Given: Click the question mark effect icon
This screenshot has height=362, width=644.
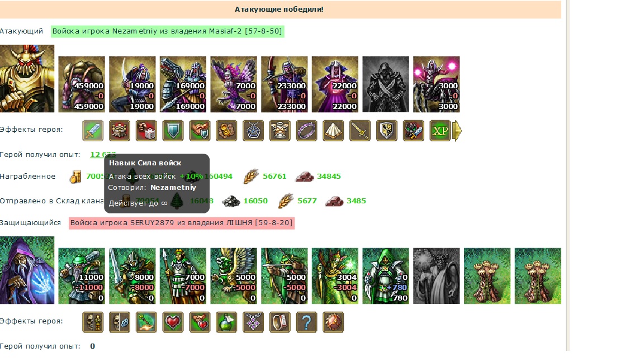Looking at the screenshot, I should 306,322.
